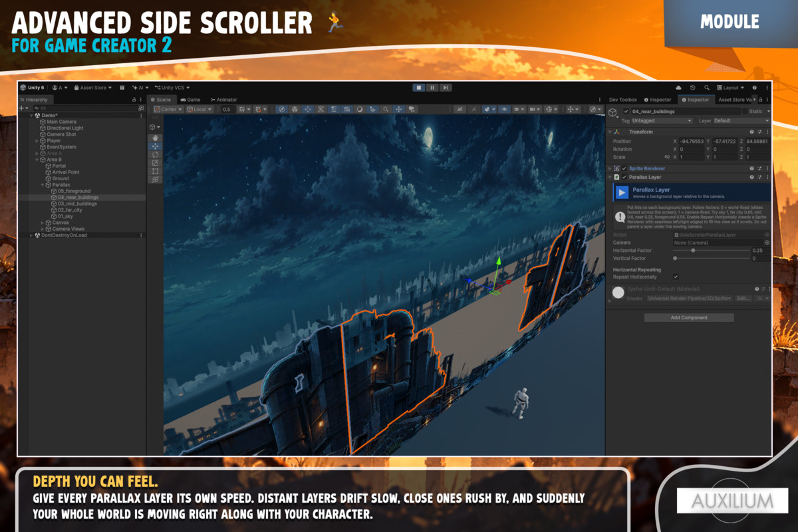The image size is (798, 532).
Task: Open the cloud services icon
Action: pos(678,87)
